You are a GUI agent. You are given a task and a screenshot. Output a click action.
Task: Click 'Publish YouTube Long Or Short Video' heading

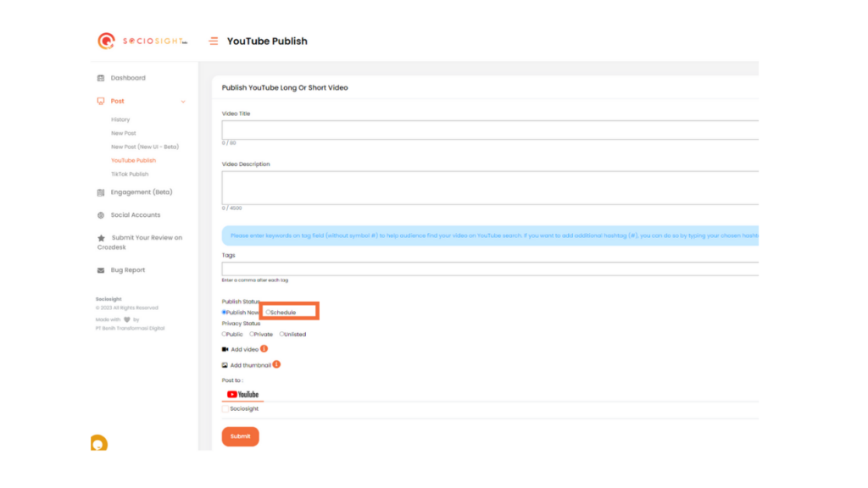285,87
